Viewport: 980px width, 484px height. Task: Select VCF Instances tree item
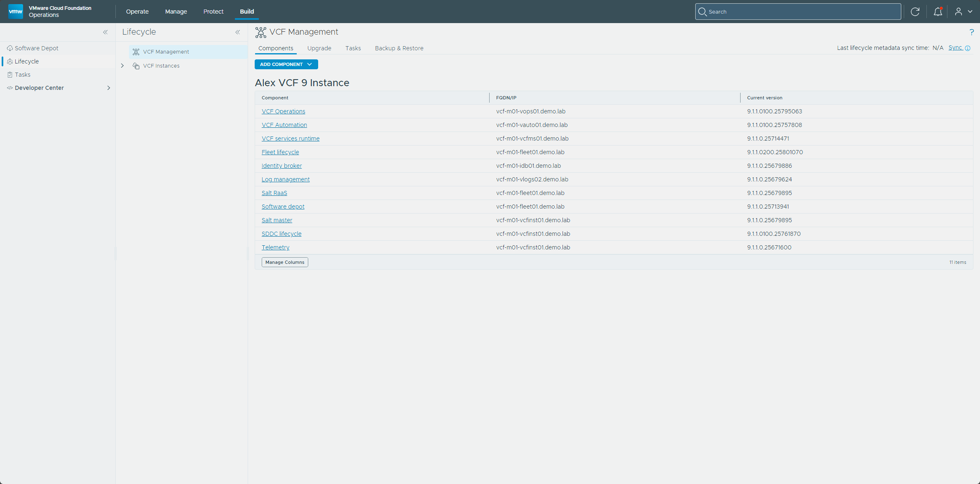[x=161, y=66]
